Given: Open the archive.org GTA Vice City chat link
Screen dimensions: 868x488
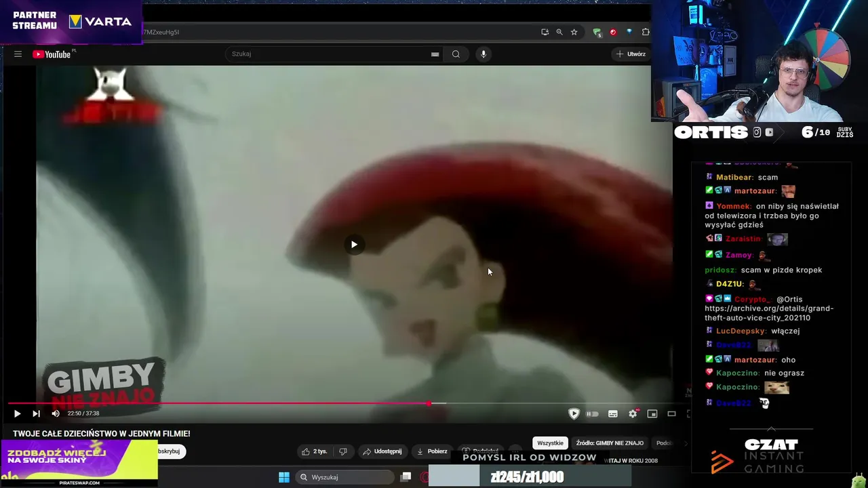Looking at the screenshot, I should 769,313.
